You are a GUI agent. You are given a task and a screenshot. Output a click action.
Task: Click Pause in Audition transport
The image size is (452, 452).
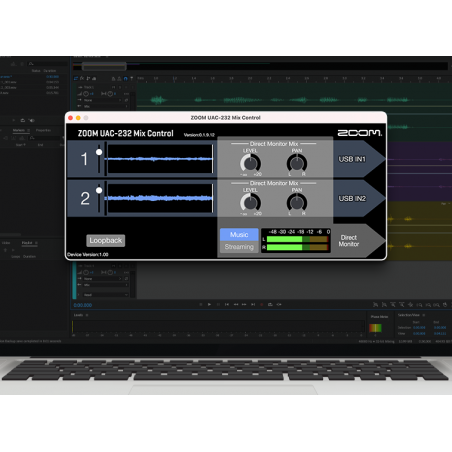pos(218,304)
